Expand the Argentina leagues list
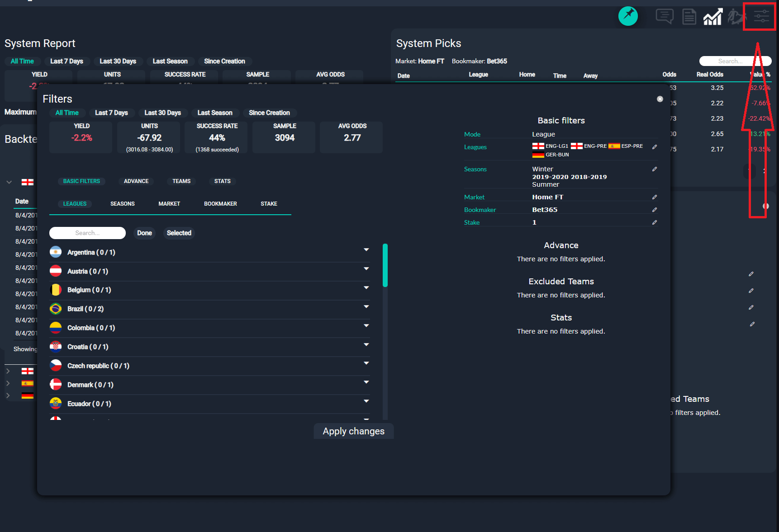 point(366,250)
